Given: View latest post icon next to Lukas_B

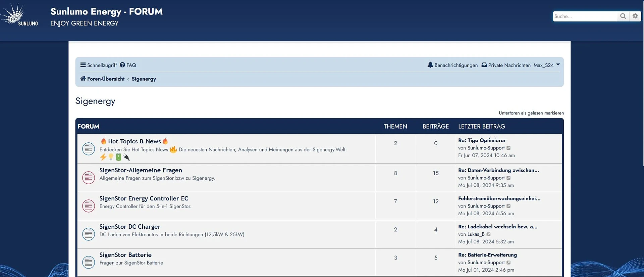Looking at the screenshot, I should pyautogui.click(x=489, y=234).
